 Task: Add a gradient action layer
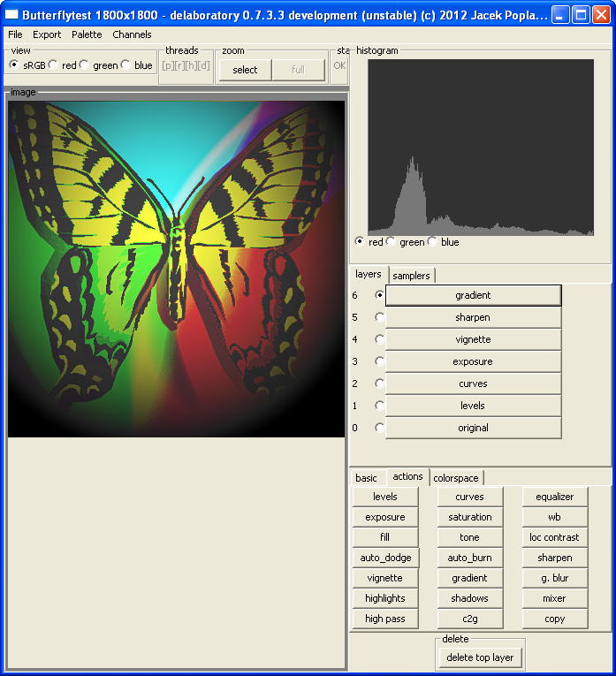(x=470, y=578)
